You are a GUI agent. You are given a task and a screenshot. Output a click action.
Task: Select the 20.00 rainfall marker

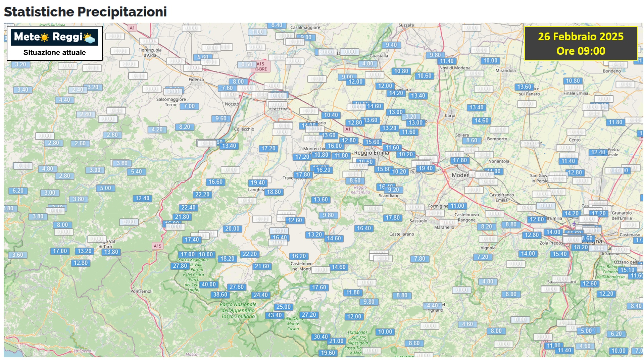click(232, 229)
